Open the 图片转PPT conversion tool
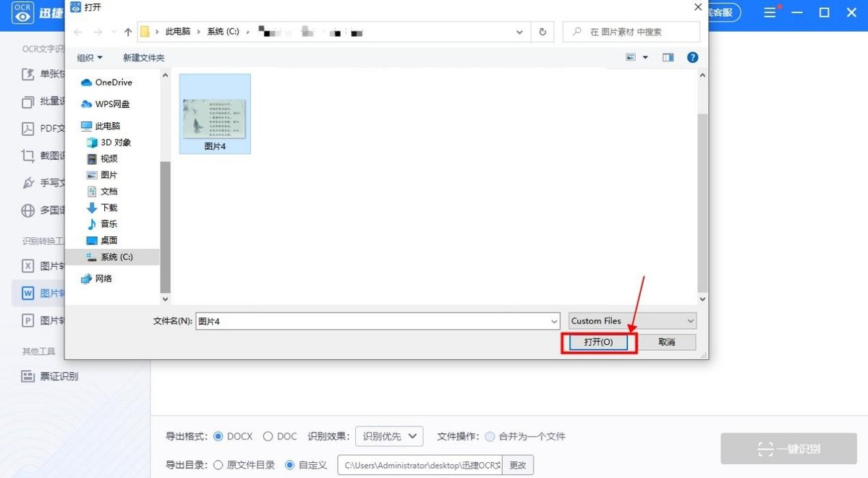The image size is (868, 478). (x=40, y=320)
